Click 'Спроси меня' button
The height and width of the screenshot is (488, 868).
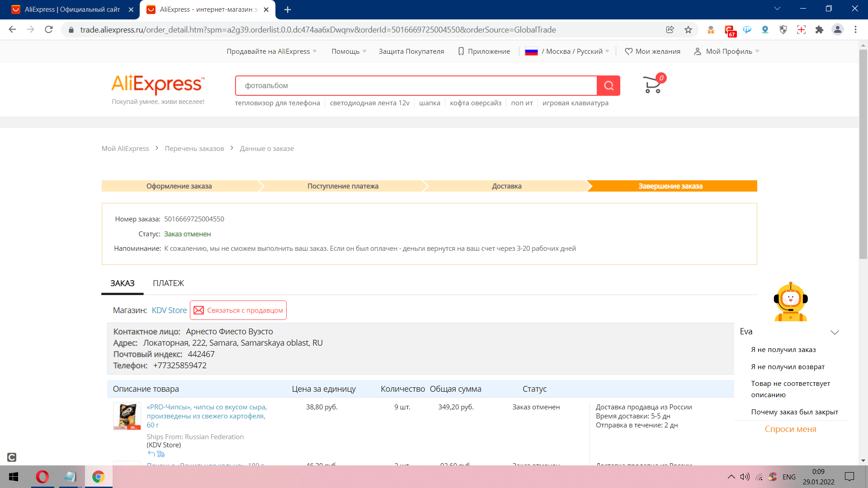point(790,429)
